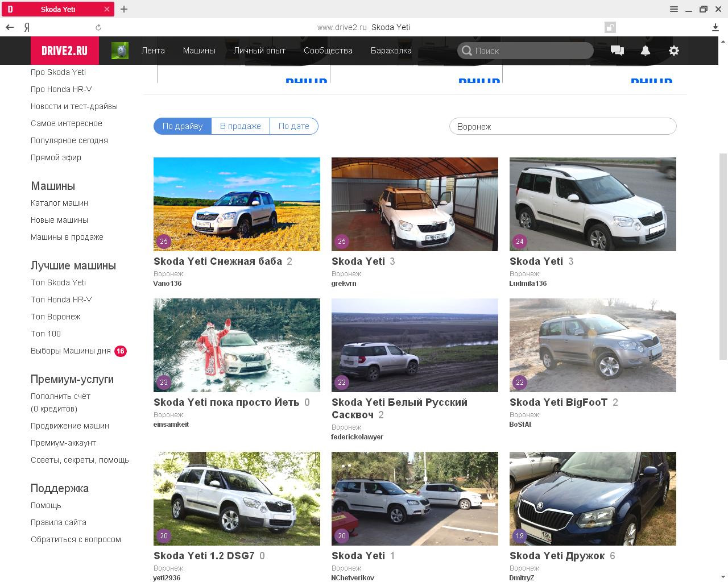This screenshot has width=728, height=582.
Task: Open Популярное сегодня link
Action: tap(69, 140)
